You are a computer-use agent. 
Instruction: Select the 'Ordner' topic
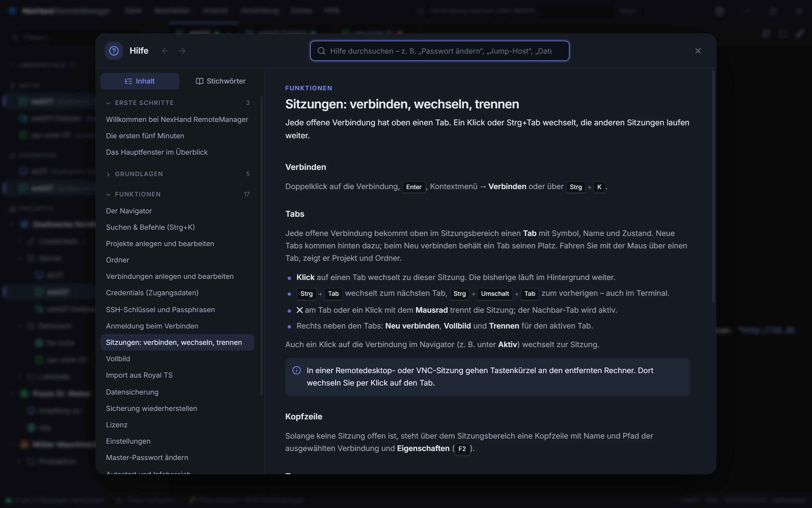click(177, 260)
